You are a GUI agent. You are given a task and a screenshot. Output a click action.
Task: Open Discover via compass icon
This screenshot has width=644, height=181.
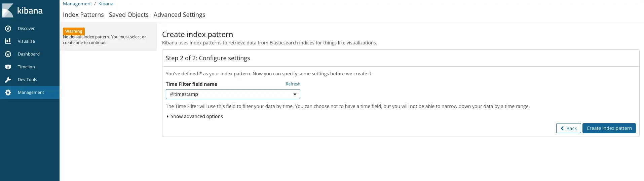click(x=8, y=29)
